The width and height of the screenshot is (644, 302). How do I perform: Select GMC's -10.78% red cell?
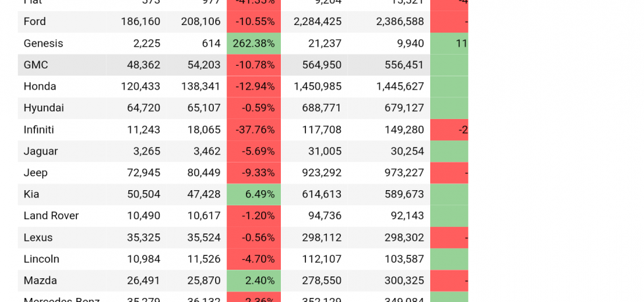(x=254, y=65)
